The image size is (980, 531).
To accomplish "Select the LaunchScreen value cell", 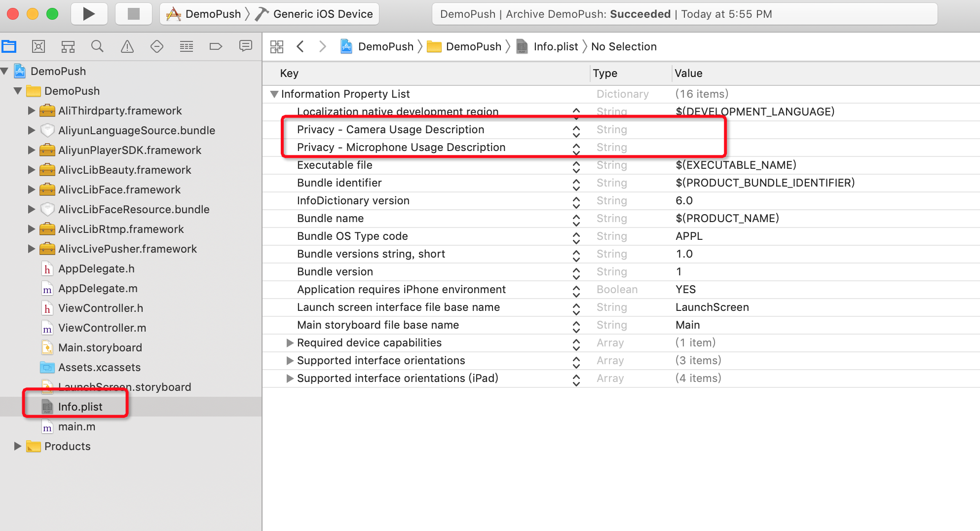I will coord(712,307).
